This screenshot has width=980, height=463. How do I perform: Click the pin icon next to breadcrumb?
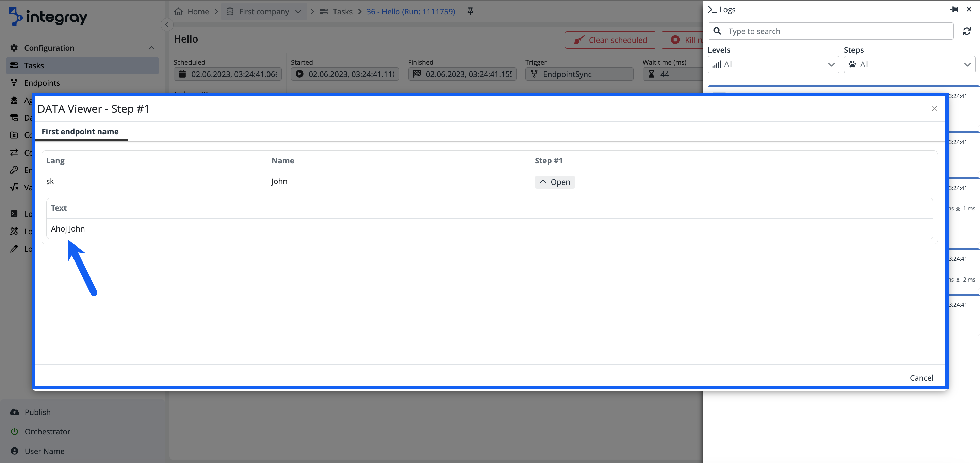pos(470,12)
